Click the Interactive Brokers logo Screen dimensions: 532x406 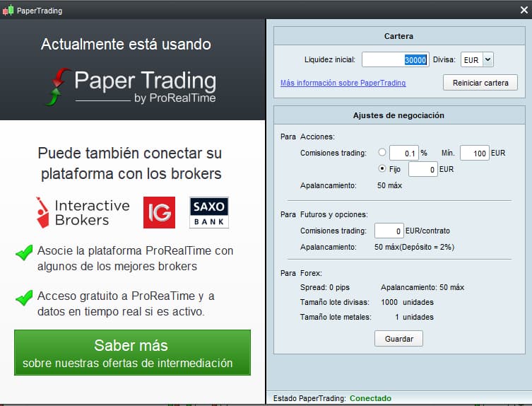(83, 213)
